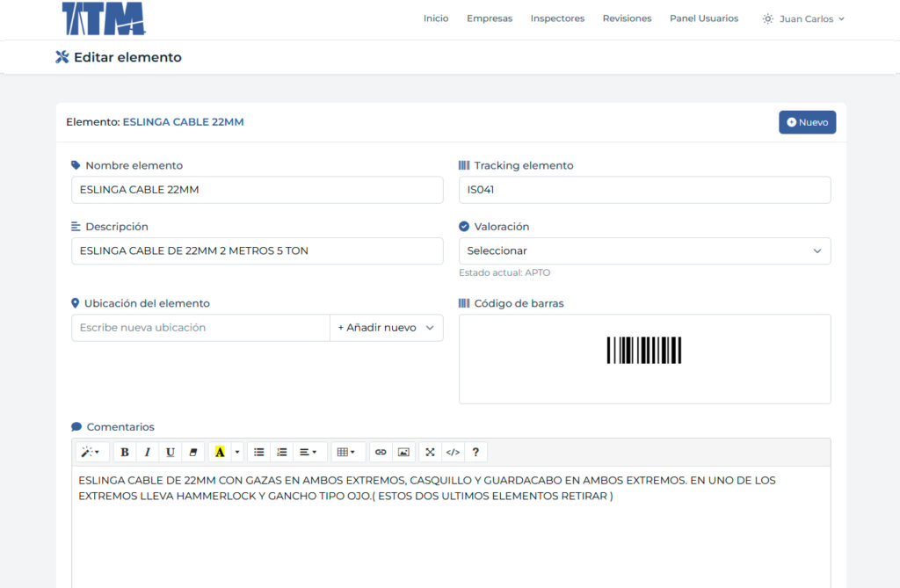900x588 pixels.
Task: Click the Nuevo button
Action: pyautogui.click(x=807, y=122)
